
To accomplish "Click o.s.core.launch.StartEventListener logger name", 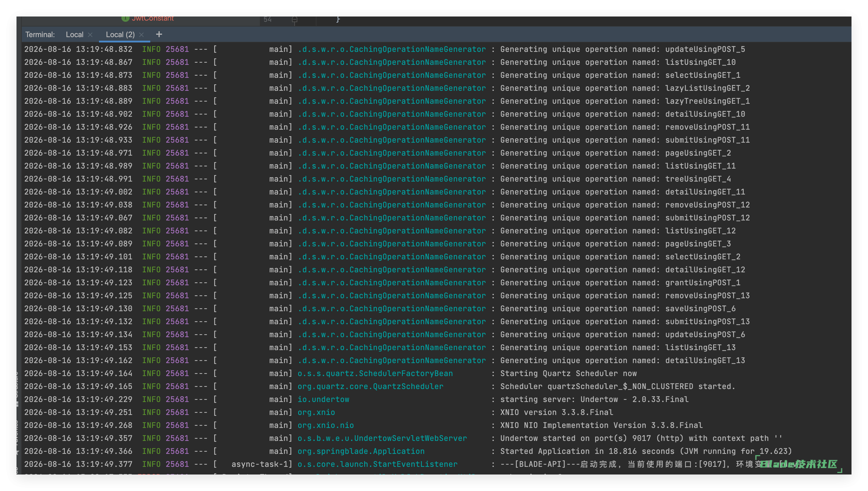I will click(x=377, y=464).
